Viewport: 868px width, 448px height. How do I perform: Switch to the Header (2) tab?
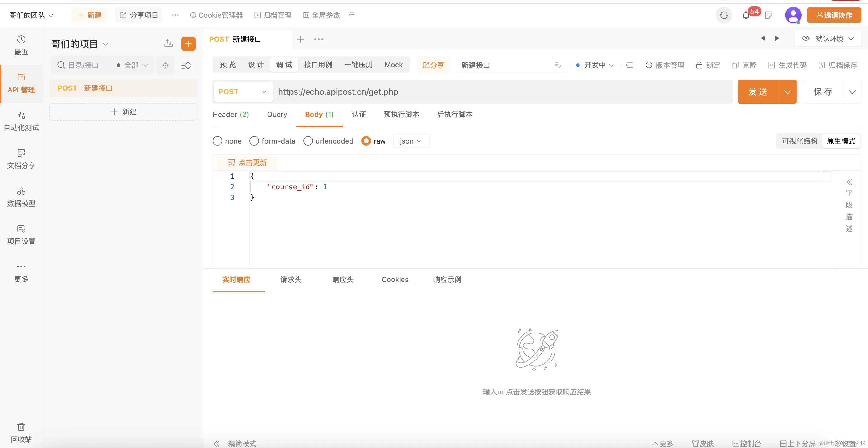coord(230,115)
